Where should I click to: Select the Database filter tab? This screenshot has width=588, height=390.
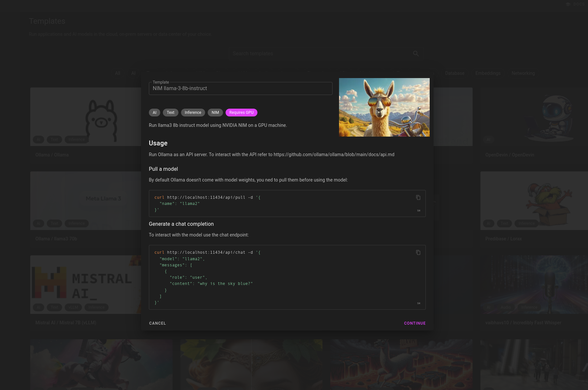pyautogui.click(x=455, y=73)
